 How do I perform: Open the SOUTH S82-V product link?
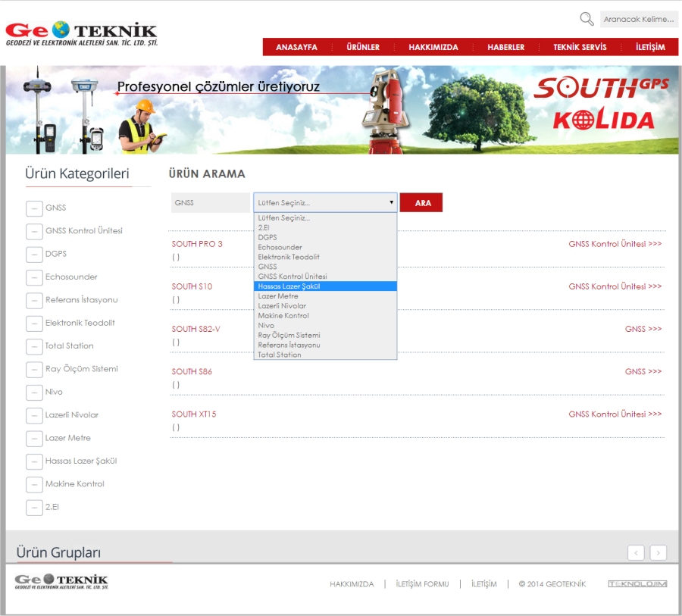tap(196, 330)
